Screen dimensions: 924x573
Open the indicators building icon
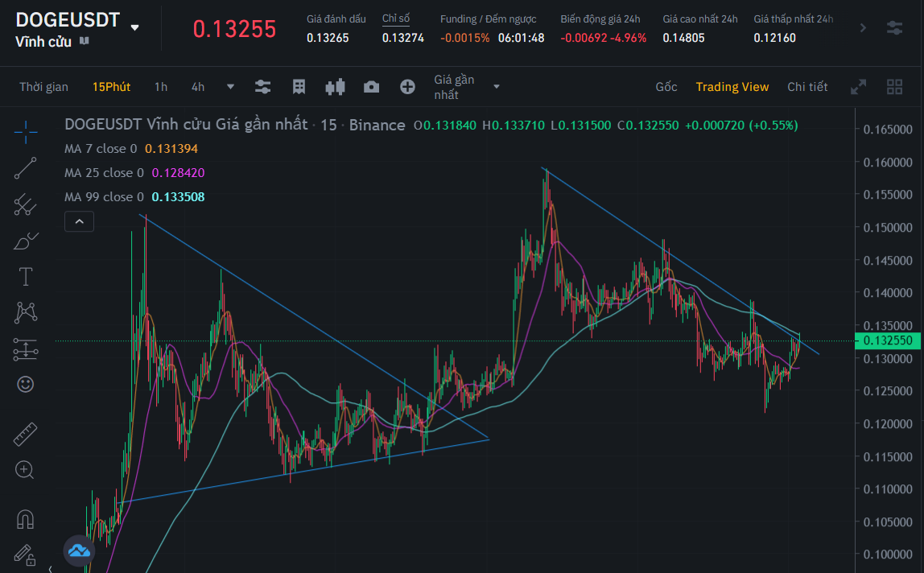(x=299, y=87)
